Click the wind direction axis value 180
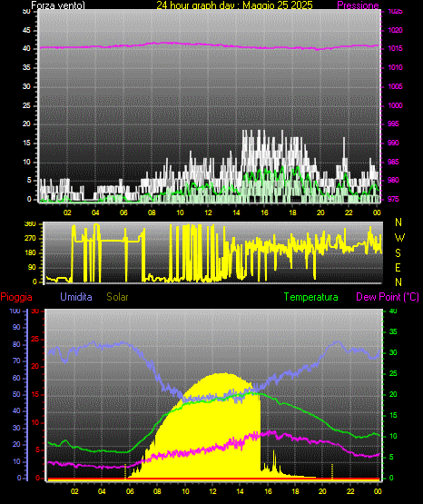 click(30, 253)
